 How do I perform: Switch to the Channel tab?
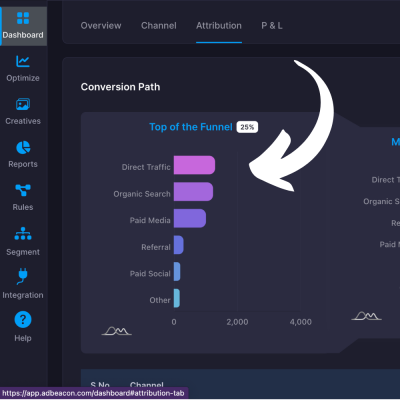pyautogui.click(x=159, y=26)
